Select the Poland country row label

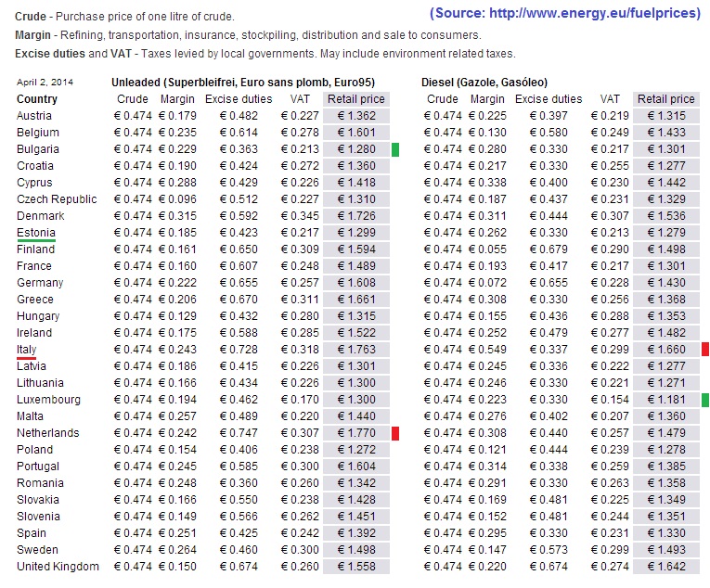click(35, 450)
